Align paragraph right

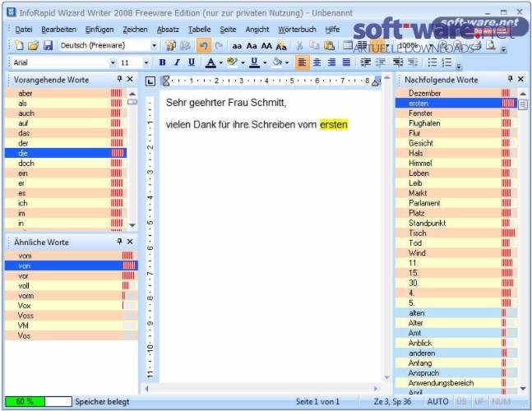[x=331, y=62]
